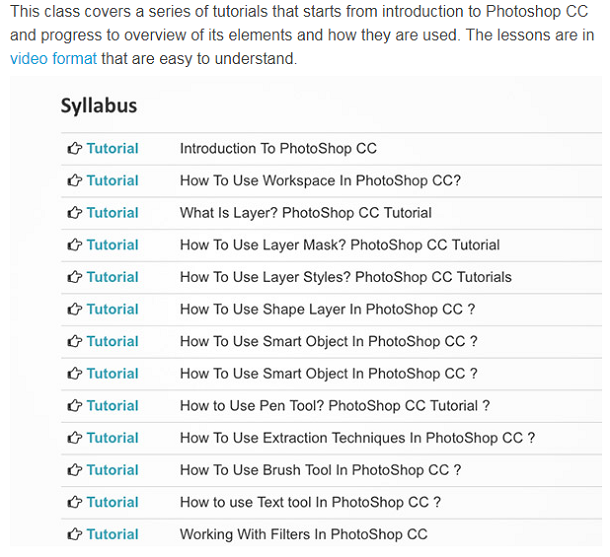This screenshot has width=610, height=557.
Task: Click the hand icon on the Text tool row
Action: click(74, 502)
